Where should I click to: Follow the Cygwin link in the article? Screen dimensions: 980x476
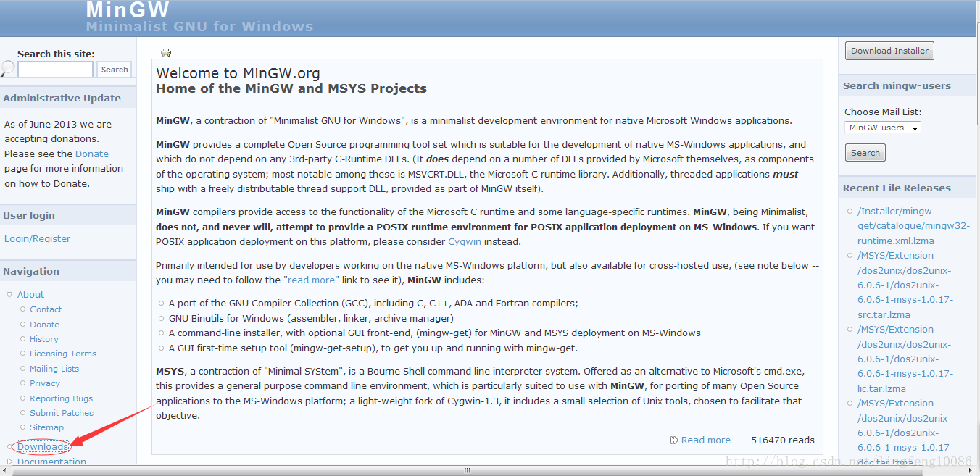[465, 241]
